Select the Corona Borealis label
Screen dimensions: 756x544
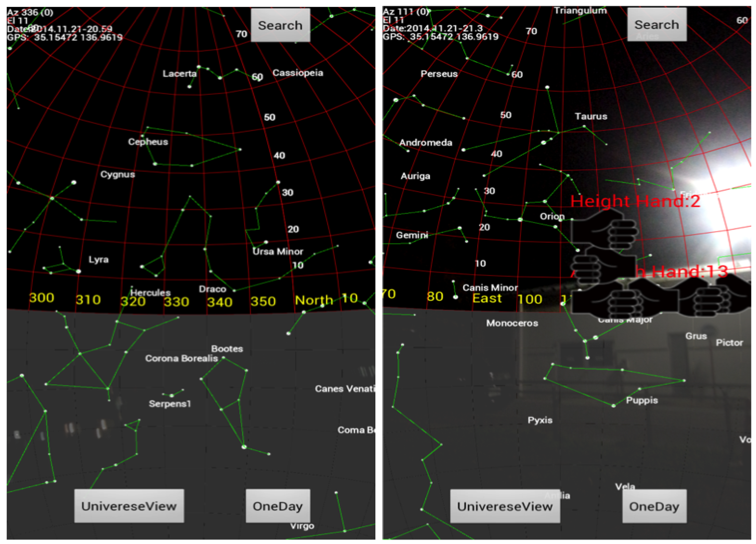[x=181, y=358]
